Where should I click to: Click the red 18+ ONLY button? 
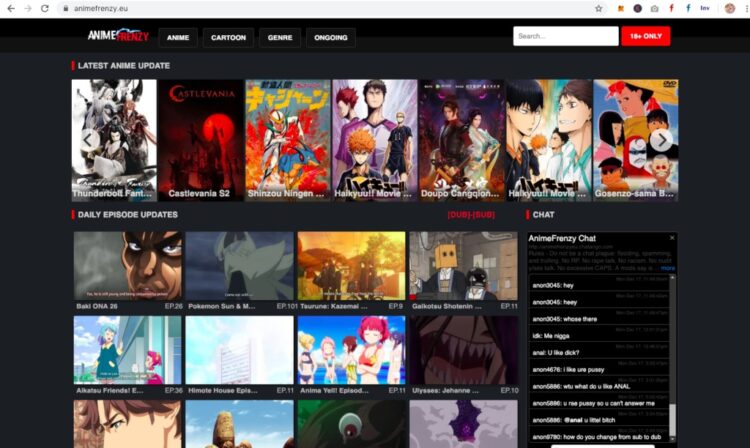click(x=646, y=36)
